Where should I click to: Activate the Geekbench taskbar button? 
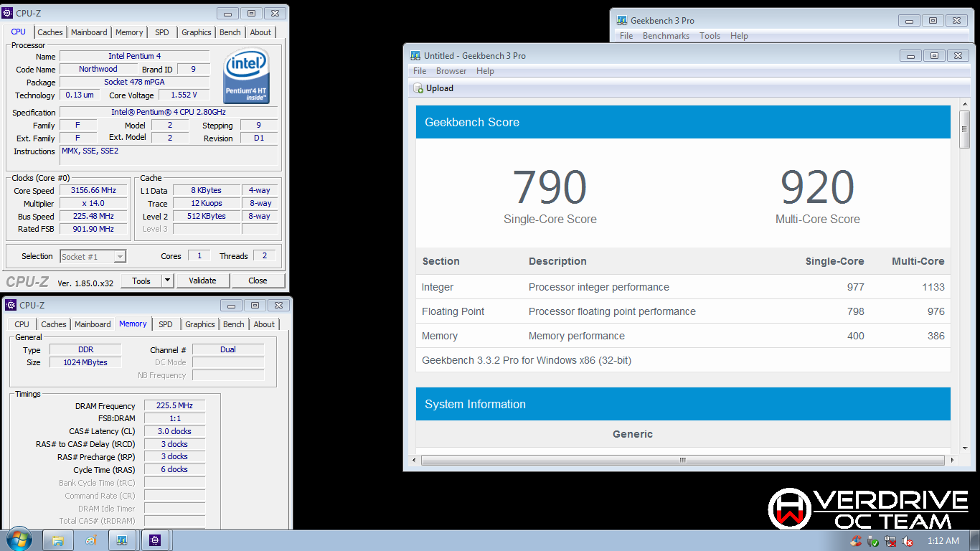(123, 540)
